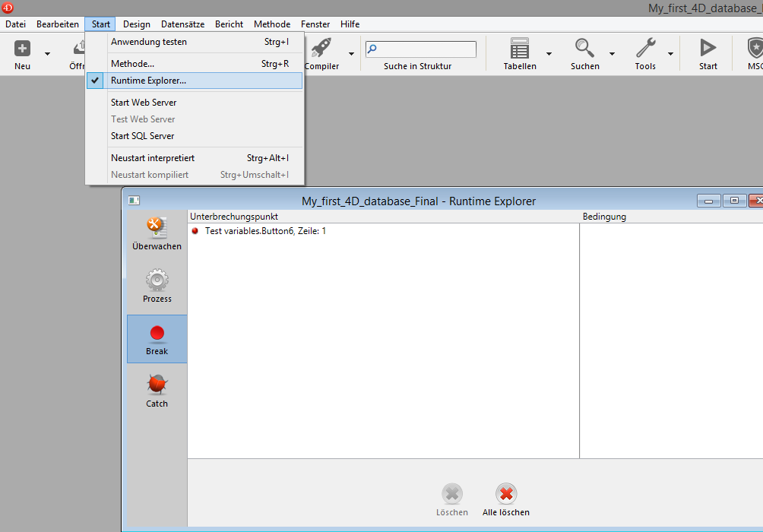Open the dropdown arrow next to Tools
763x532 pixels.
point(670,54)
